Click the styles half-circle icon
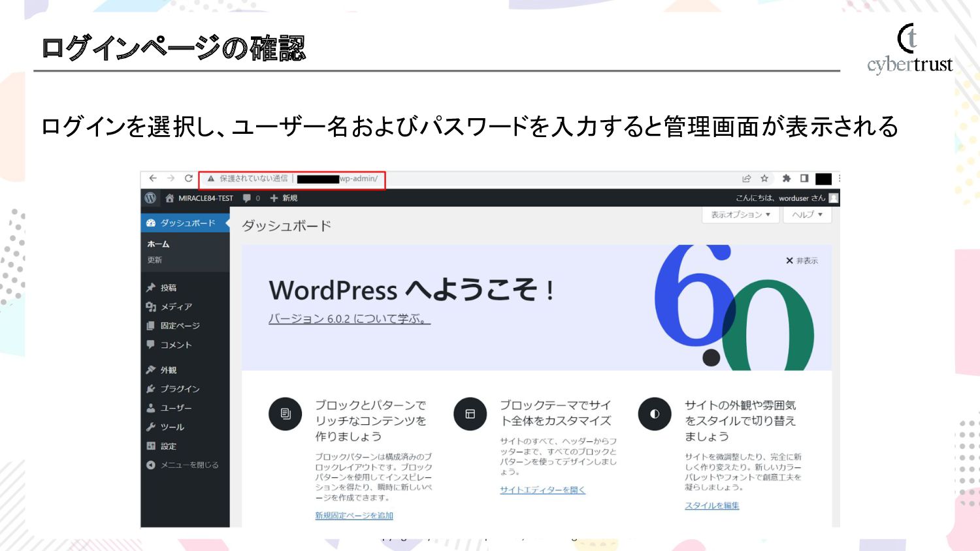Image resolution: width=980 pixels, height=551 pixels. click(x=655, y=414)
